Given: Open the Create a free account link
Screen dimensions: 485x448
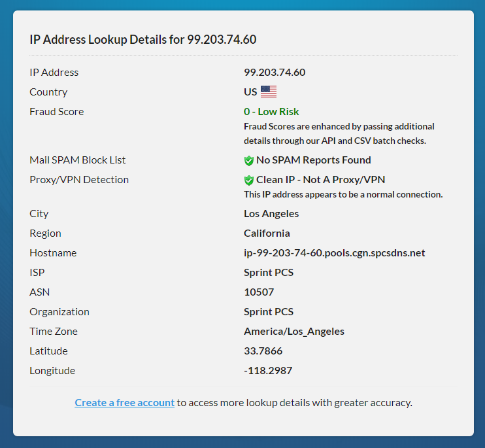Looking at the screenshot, I should (124, 402).
